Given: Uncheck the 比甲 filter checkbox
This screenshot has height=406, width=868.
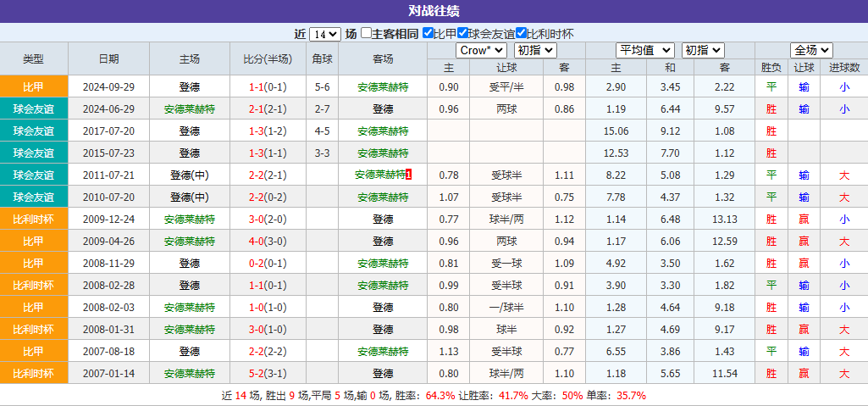Looking at the screenshot, I should point(428,33).
